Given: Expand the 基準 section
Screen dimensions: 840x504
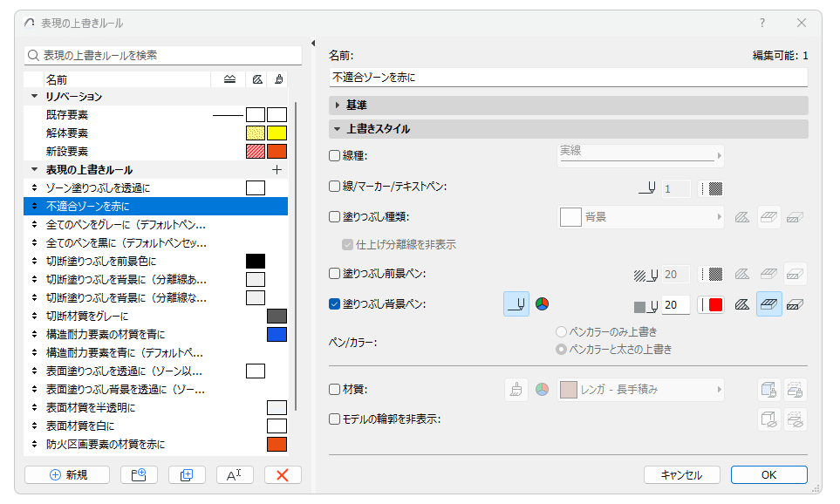Looking at the screenshot, I should [338, 103].
